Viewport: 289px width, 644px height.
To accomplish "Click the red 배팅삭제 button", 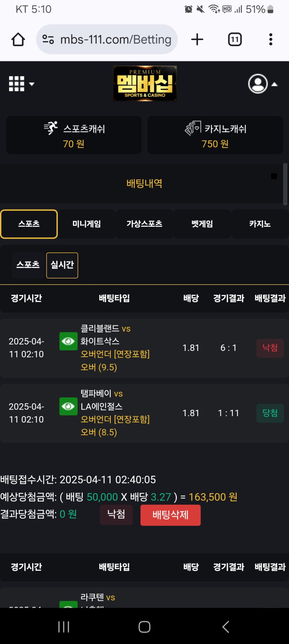I will click(x=170, y=515).
